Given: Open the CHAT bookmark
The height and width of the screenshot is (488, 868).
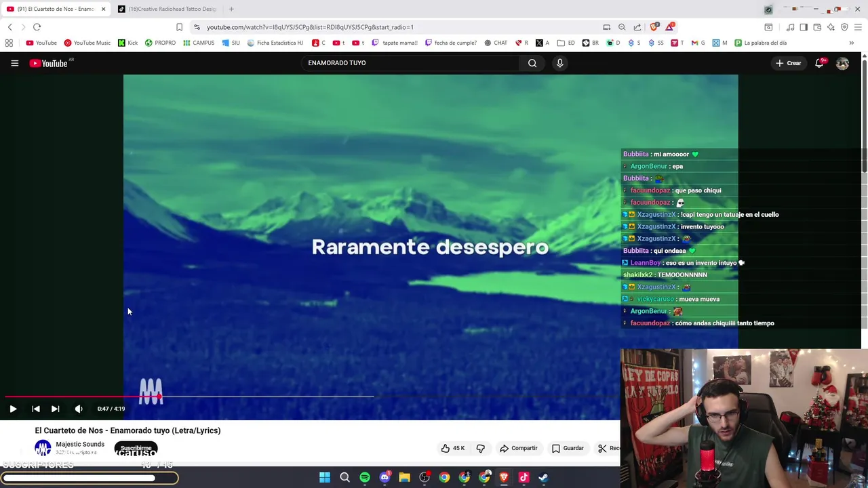Looking at the screenshot, I should pos(496,43).
